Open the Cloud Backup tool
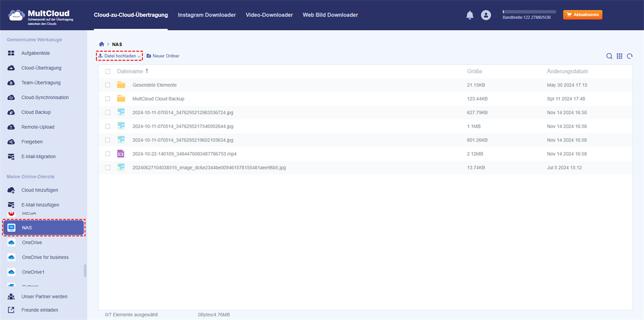 35,112
